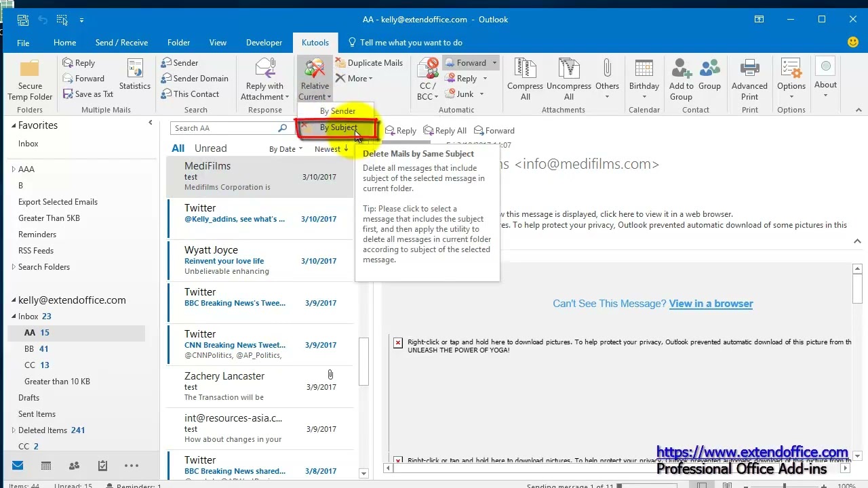Open the About menu
This screenshot has width=868, height=488.
click(825, 78)
